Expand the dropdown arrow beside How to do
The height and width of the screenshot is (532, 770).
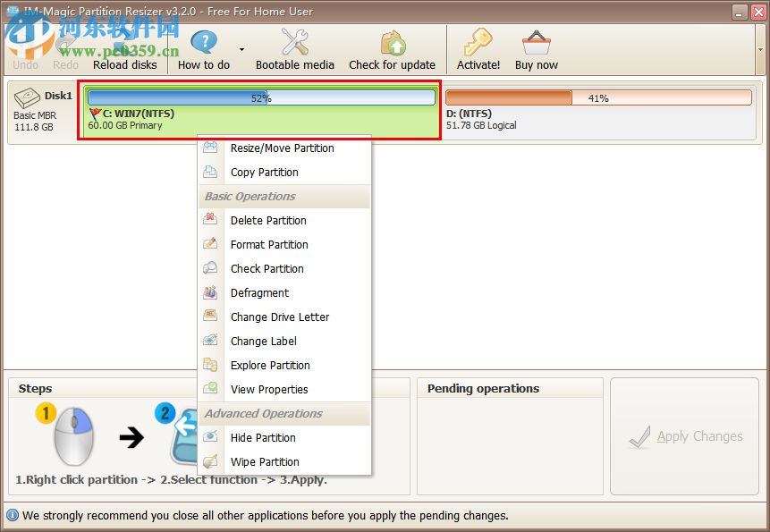(241, 49)
